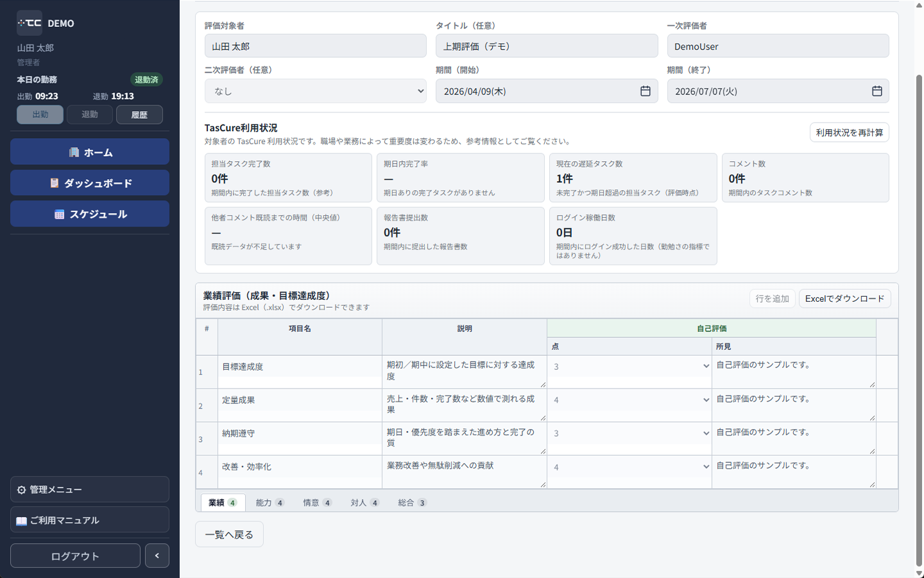
Task: Click 目標達成度 item name cell
Action: click(300, 367)
